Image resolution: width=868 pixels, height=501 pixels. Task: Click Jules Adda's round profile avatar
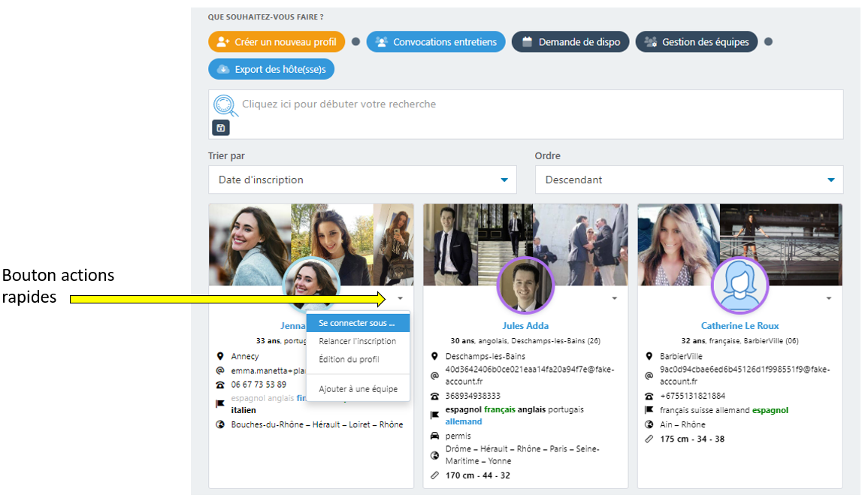coord(525,285)
